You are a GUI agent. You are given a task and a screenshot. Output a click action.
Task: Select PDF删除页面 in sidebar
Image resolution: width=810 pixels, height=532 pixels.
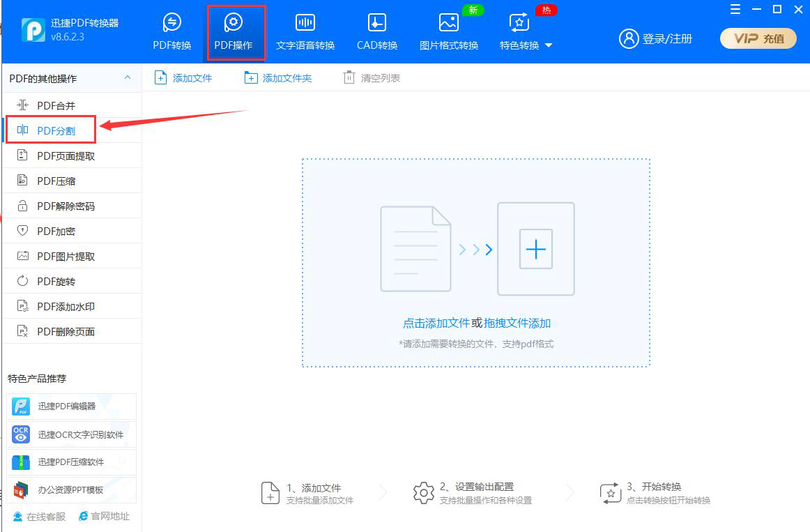72,331
